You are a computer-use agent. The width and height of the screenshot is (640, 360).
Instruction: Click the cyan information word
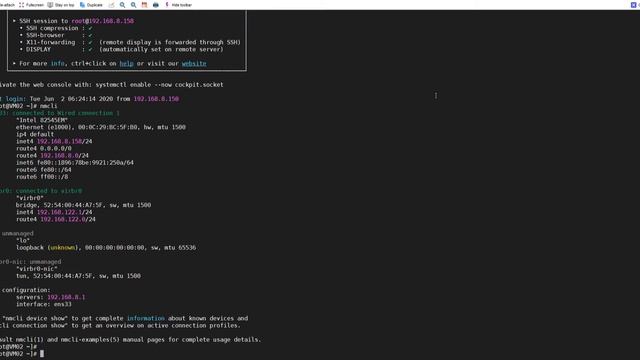click(x=146, y=318)
